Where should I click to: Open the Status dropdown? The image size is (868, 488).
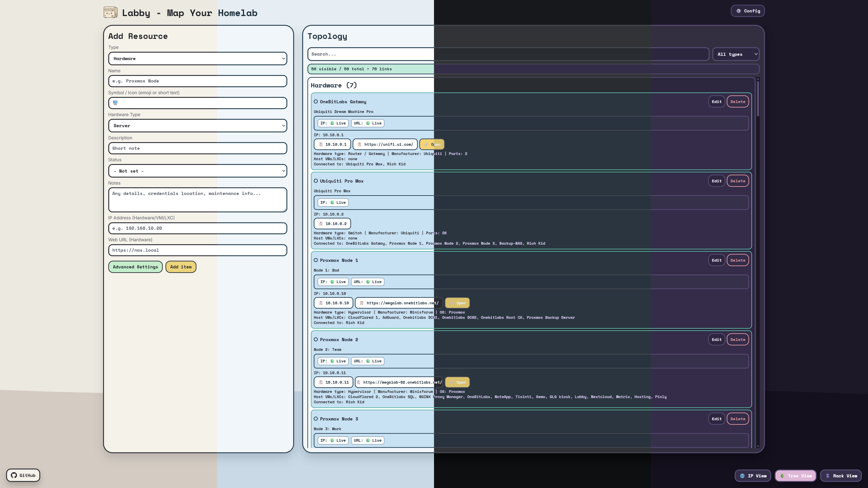[198, 171]
